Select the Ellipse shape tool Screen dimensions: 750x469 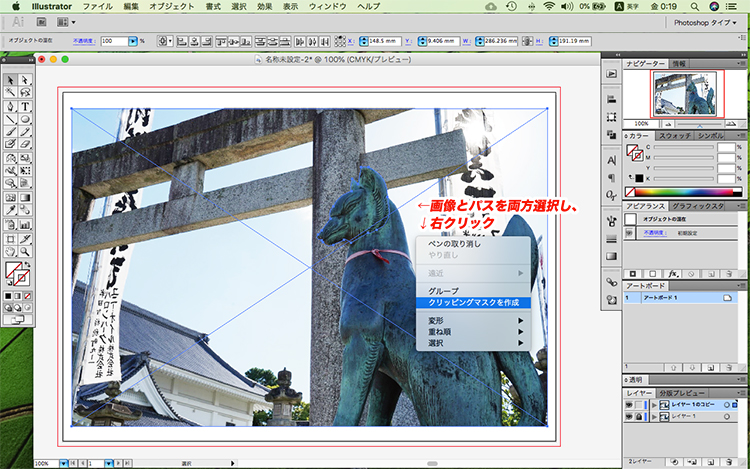point(24,119)
